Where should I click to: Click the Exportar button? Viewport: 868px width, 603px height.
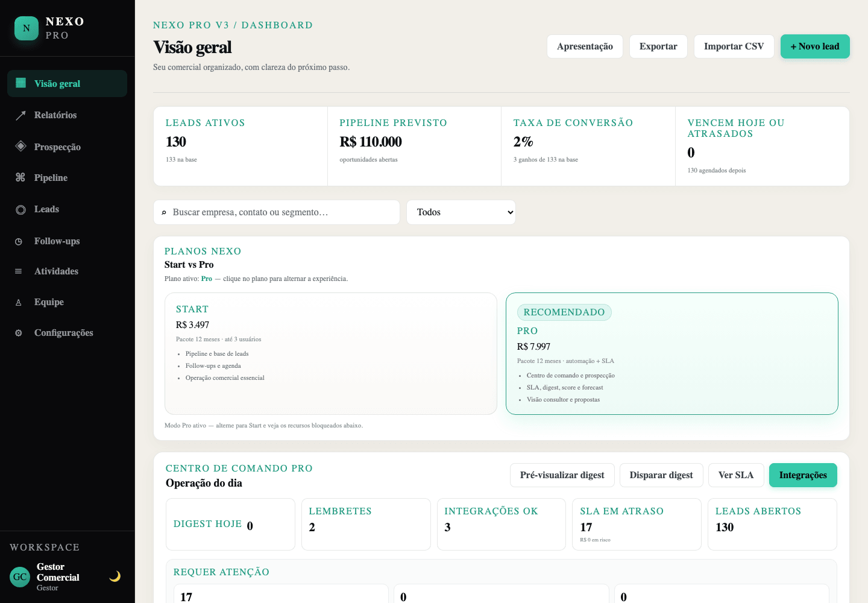coord(658,46)
